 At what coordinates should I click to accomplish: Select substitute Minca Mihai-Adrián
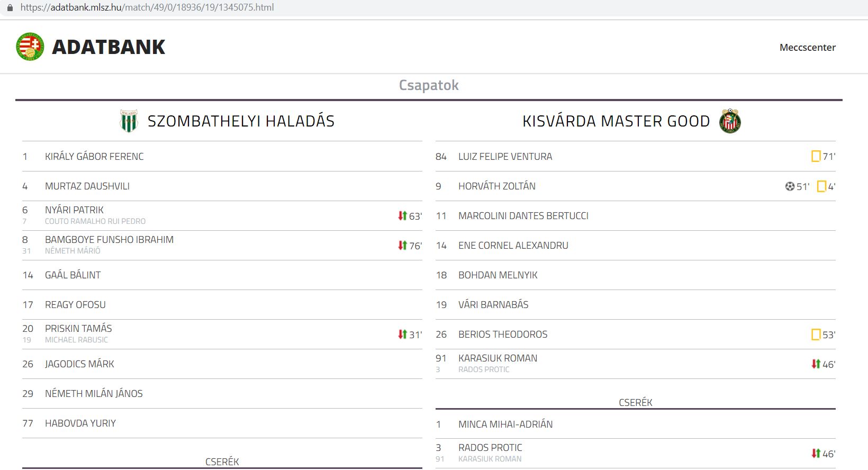(505, 424)
